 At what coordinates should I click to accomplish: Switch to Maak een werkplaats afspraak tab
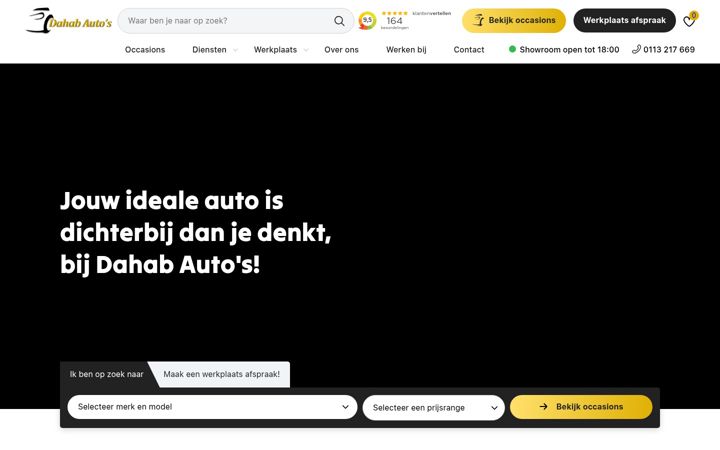click(x=221, y=374)
